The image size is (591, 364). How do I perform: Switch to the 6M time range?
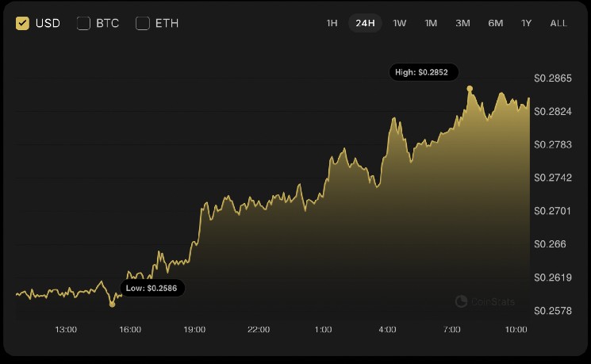point(495,23)
